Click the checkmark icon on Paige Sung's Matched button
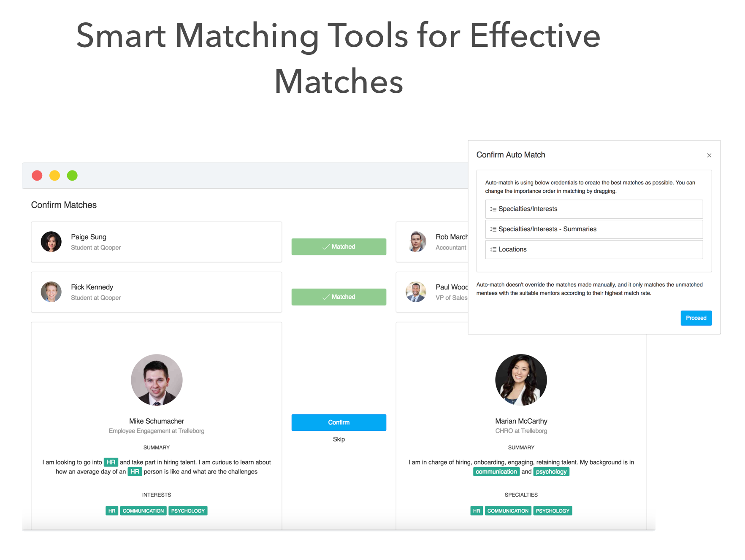The height and width of the screenshot is (560, 745). 326,246
